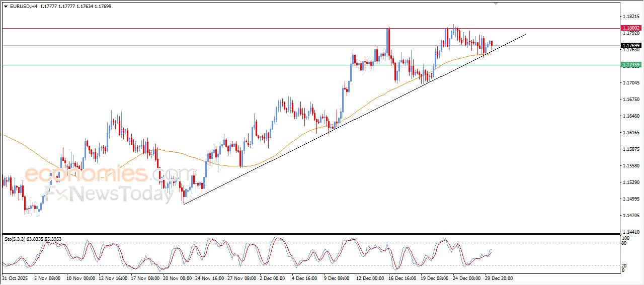Click the stochastic scale value 100
Viewport: 644px width, 285px height.
pyautogui.click(x=626, y=238)
